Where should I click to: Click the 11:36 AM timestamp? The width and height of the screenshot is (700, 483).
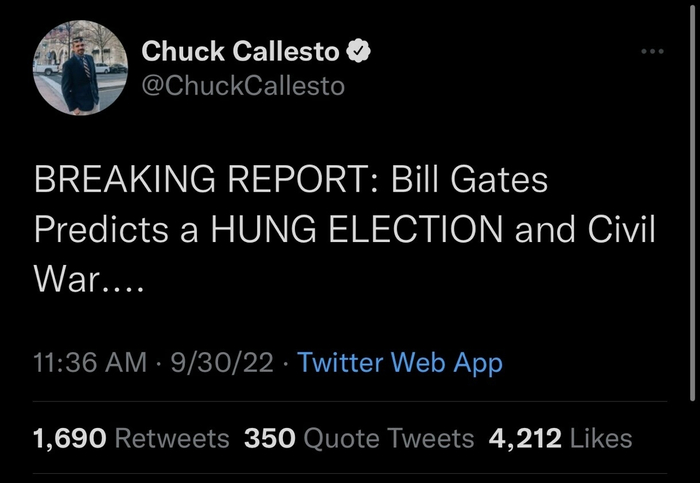[90, 362]
